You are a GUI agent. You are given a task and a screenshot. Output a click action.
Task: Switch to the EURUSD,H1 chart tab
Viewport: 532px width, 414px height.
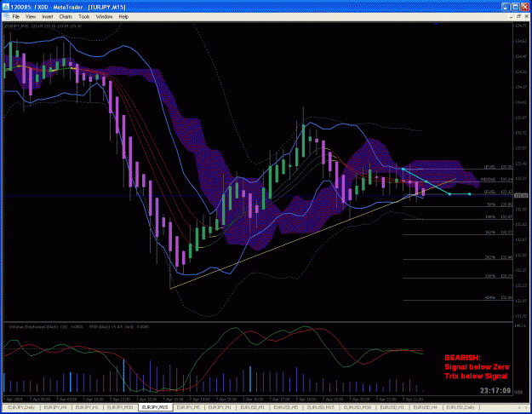[x=392, y=407]
